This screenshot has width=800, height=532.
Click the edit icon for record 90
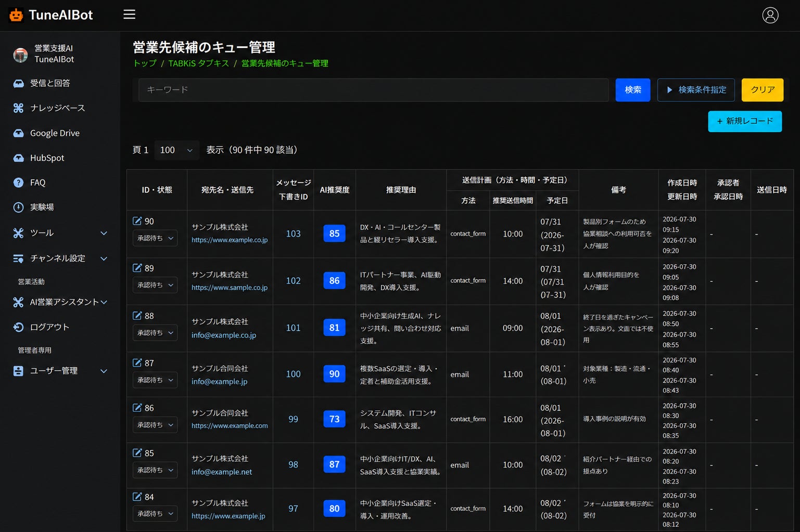pos(137,221)
